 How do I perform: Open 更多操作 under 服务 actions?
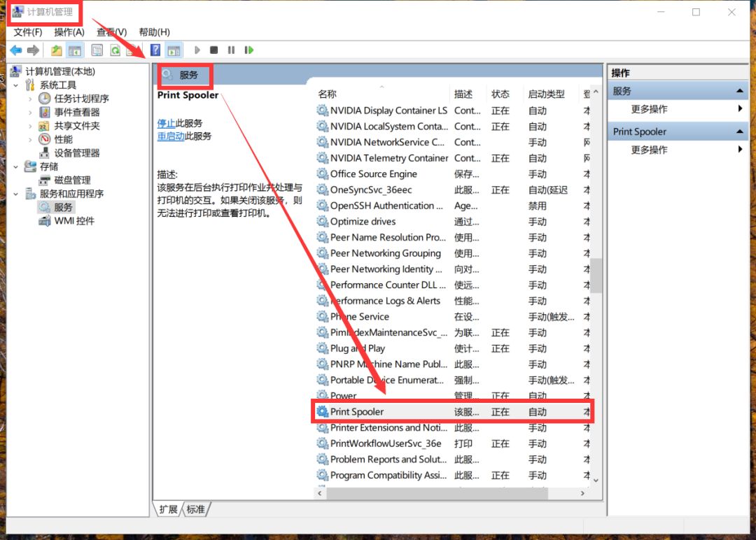click(x=649, y=109)
